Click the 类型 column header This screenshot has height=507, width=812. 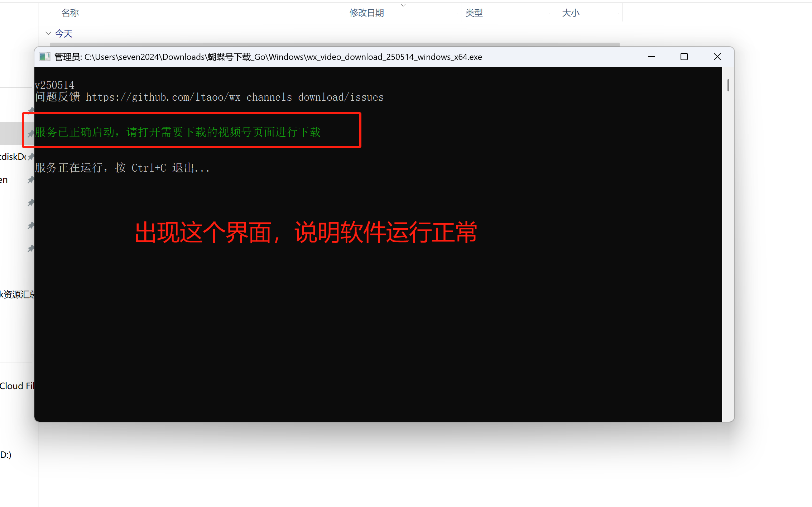point(474,13)
